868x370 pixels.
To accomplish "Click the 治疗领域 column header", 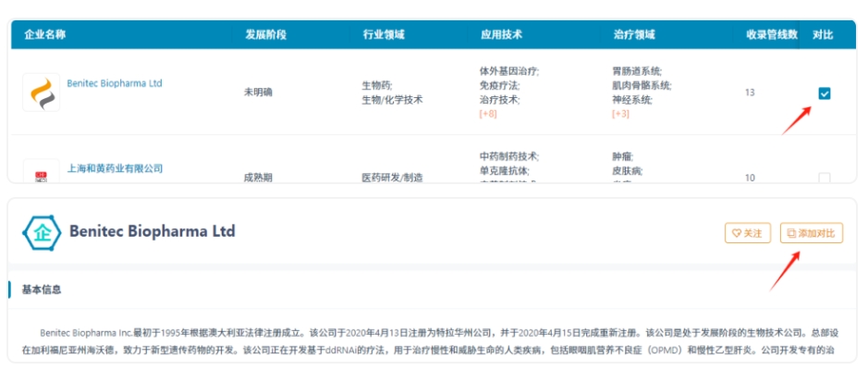I will [x=634, y=35].
